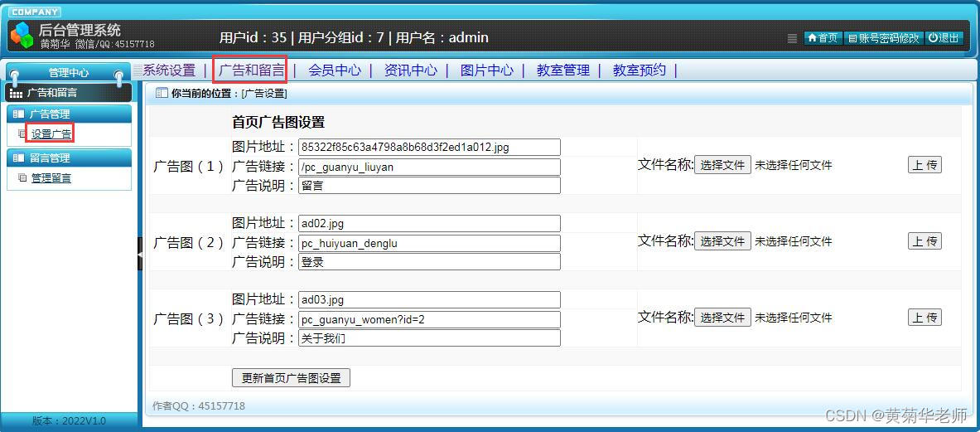The image size is (980, 432).
Task: Click 广告说明 field containing 关于我们
Action: click(x=429, y=338)
